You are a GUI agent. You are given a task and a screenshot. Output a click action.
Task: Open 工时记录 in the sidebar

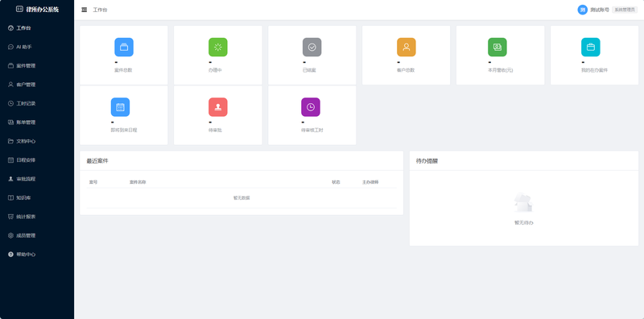pyautogui.click(x=37, y=104)
